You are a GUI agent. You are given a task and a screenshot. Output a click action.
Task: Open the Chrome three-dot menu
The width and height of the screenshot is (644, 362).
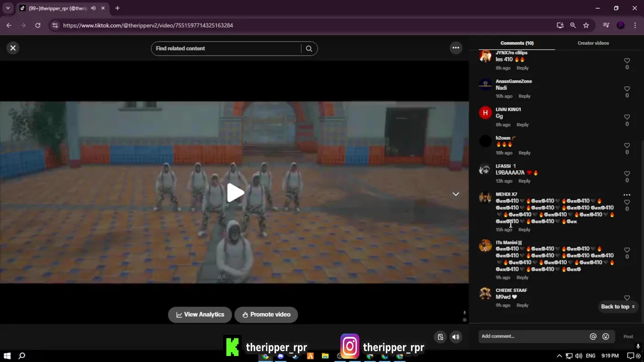[635, 25]
